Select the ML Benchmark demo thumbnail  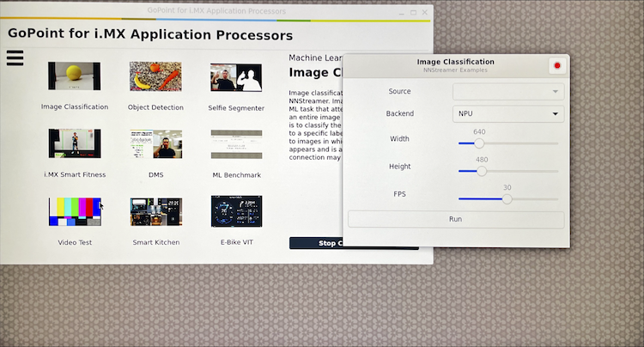click(237, 144)
